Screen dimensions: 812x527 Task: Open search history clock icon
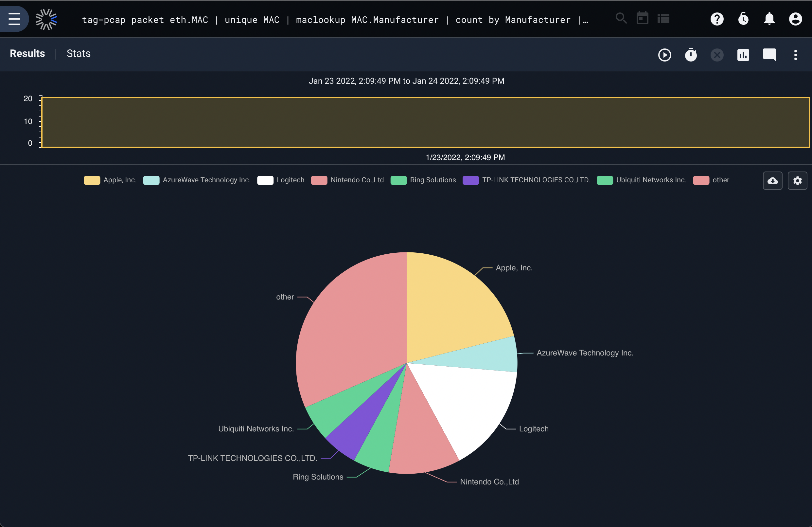click(x=743, y=19)
